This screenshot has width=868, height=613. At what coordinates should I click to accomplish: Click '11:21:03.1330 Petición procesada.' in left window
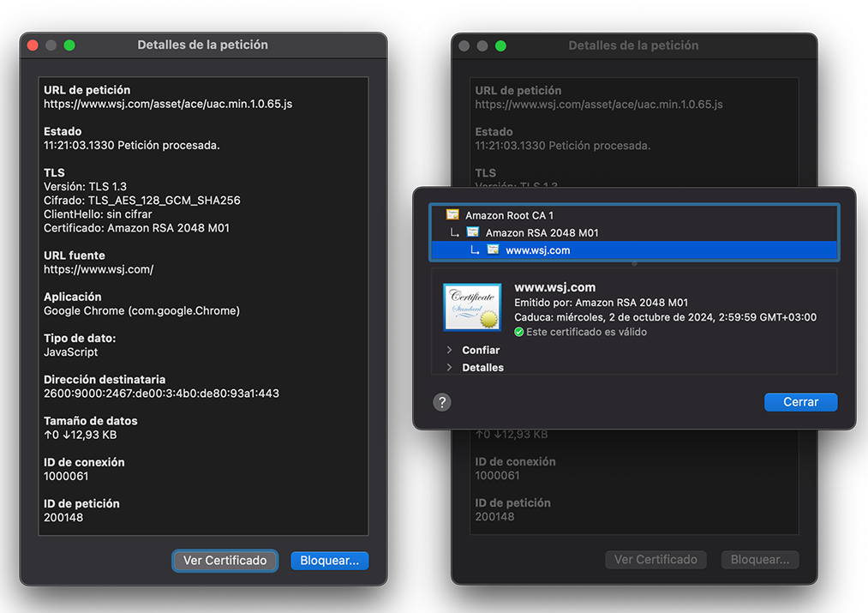(132, 146)
